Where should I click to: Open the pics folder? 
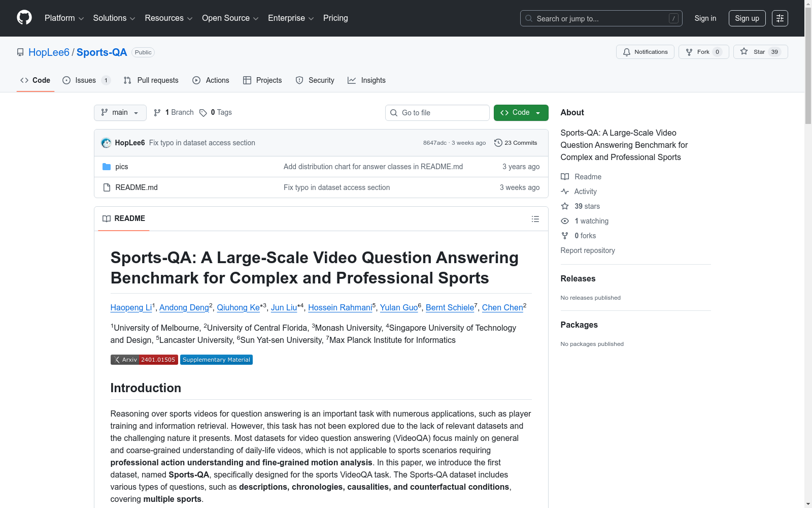(x=122, y=167)
